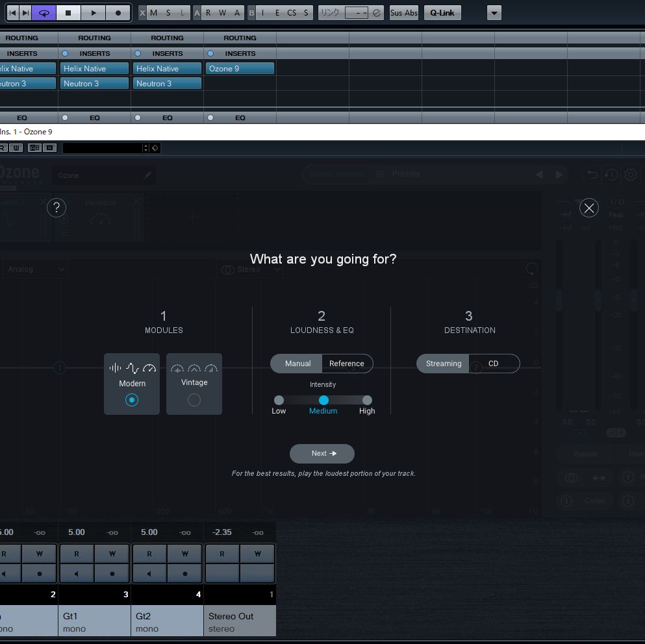Expand EQ section header on Gt2 channel
This screenshot has height=644, width=645.
(167, 118)
